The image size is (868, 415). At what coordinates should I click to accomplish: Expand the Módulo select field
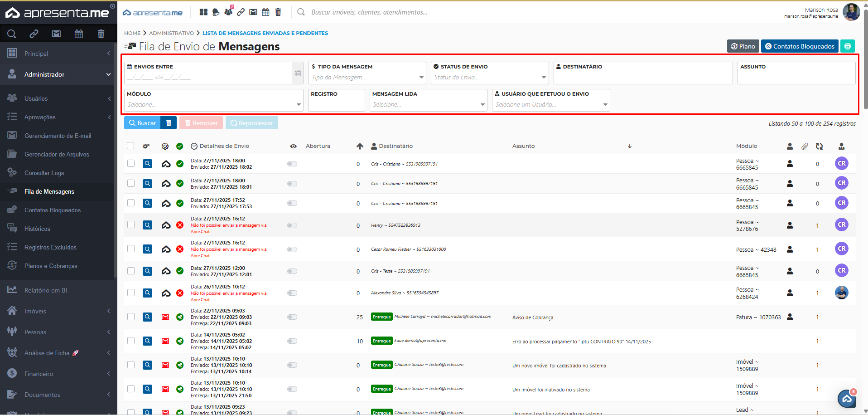pyautogui.click(x=213, y=105)
